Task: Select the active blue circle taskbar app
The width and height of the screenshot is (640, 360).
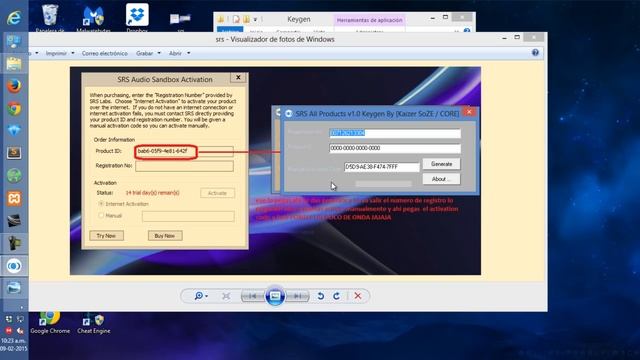Action: click(14, 266)
